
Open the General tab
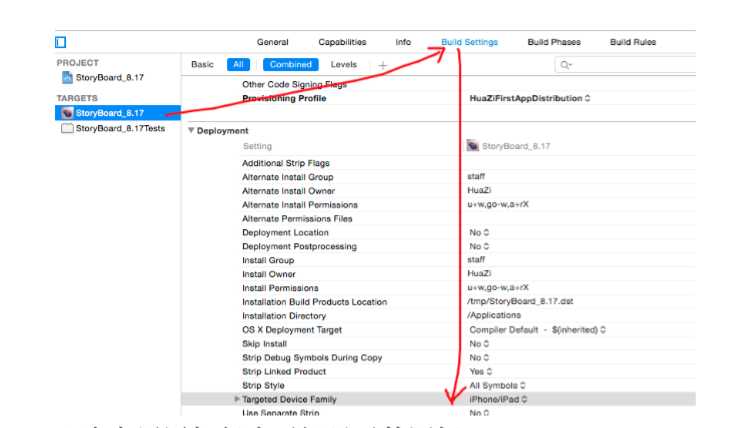[x=272, y=42]
